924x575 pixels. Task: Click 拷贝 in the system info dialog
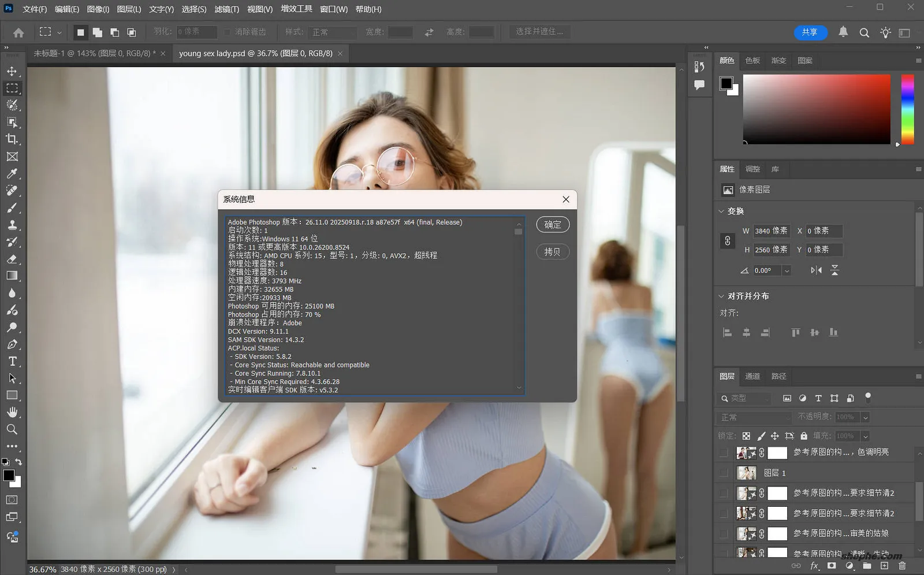(x=553, y=252)
